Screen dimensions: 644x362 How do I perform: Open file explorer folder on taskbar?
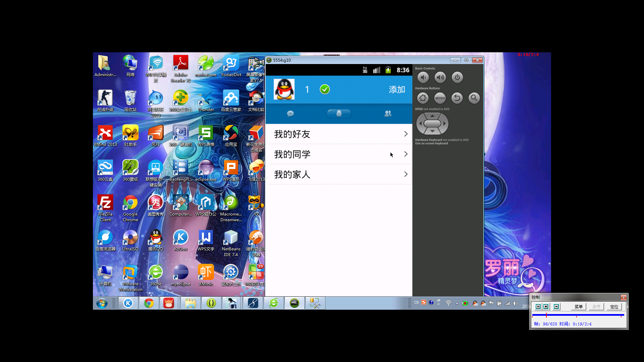[190, 303]
